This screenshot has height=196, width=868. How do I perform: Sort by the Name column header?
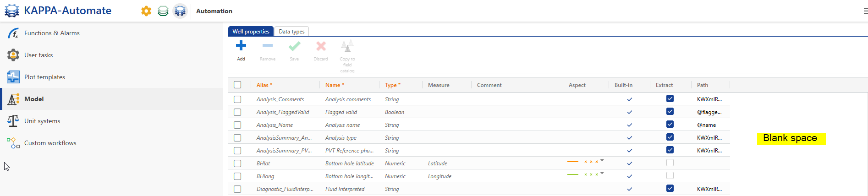point(335,85)
